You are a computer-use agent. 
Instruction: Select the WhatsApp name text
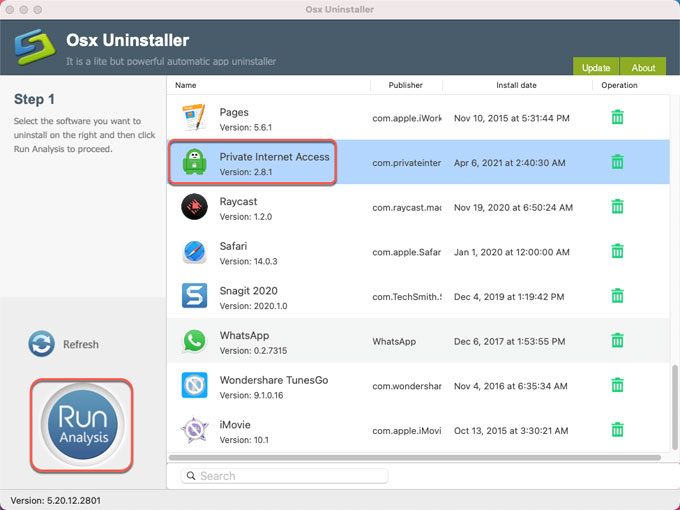244,336
